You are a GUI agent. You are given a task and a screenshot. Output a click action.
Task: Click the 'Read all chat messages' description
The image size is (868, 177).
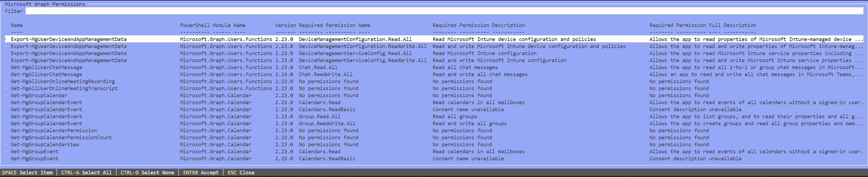pyautogui.click(x=465, y=68)
